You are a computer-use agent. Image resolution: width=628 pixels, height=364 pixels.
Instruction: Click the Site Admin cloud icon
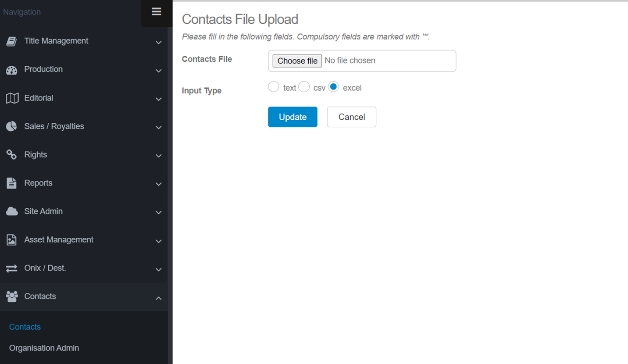(x=12, y=211)
